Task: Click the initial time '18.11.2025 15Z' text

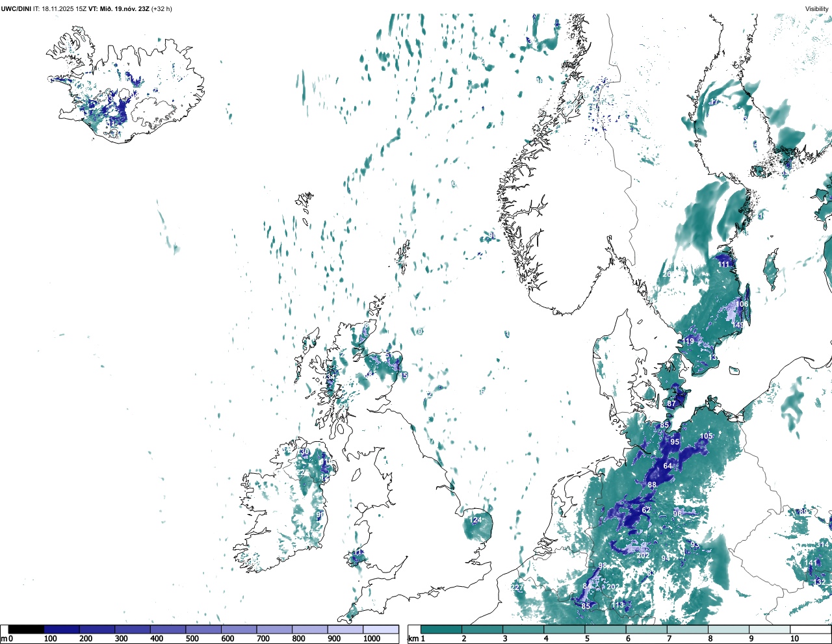Action: 64,8
